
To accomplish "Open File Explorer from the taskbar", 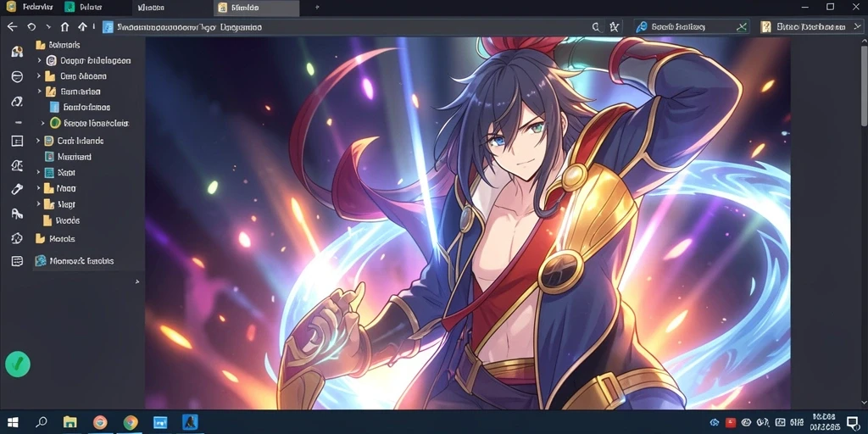I will (x=70, y=422).
